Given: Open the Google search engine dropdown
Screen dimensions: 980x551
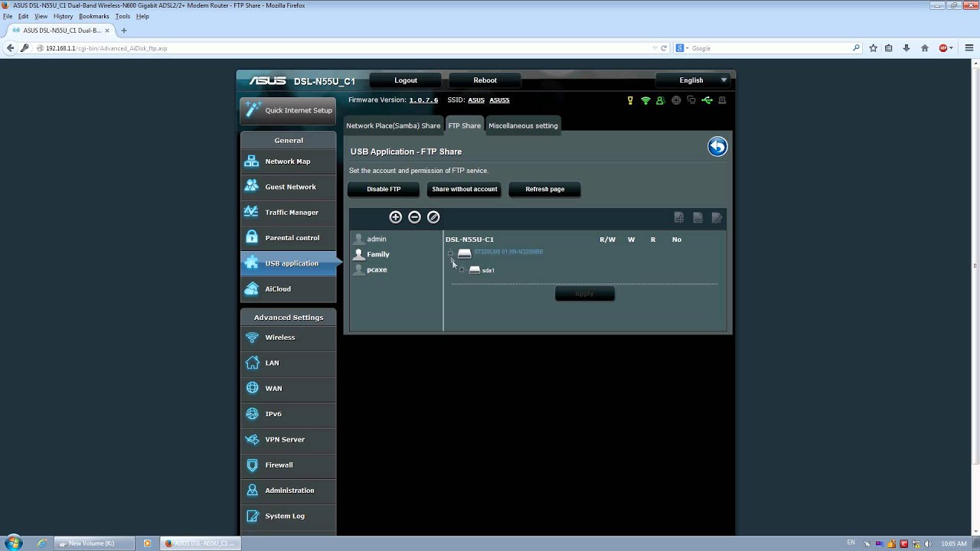Looking at the screenshot, I should click(680, 48).
